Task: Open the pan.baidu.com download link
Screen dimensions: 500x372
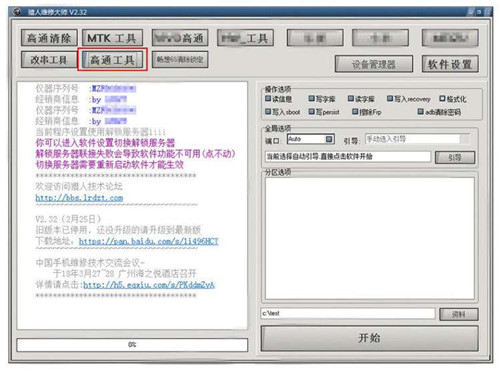Action: click(149, 241)
